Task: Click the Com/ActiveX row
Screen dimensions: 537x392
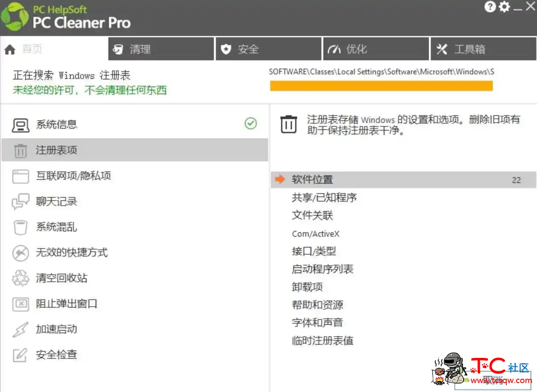Action: (x=403, y=233)
